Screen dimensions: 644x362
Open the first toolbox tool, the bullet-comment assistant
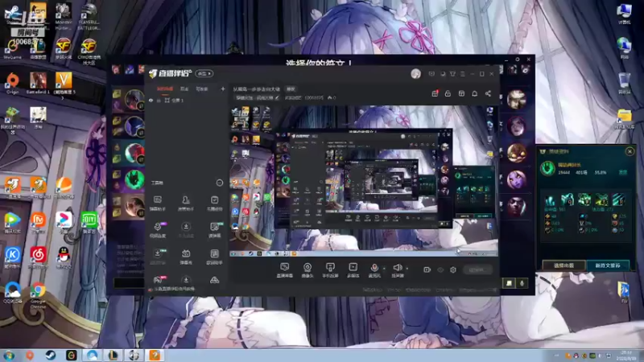point(157,204)
